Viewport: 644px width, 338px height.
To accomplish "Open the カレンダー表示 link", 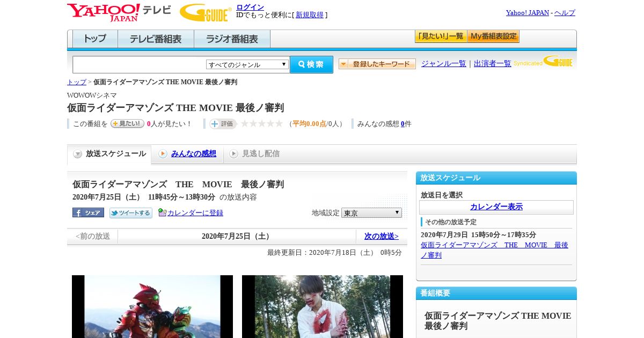I will (496, 207).
